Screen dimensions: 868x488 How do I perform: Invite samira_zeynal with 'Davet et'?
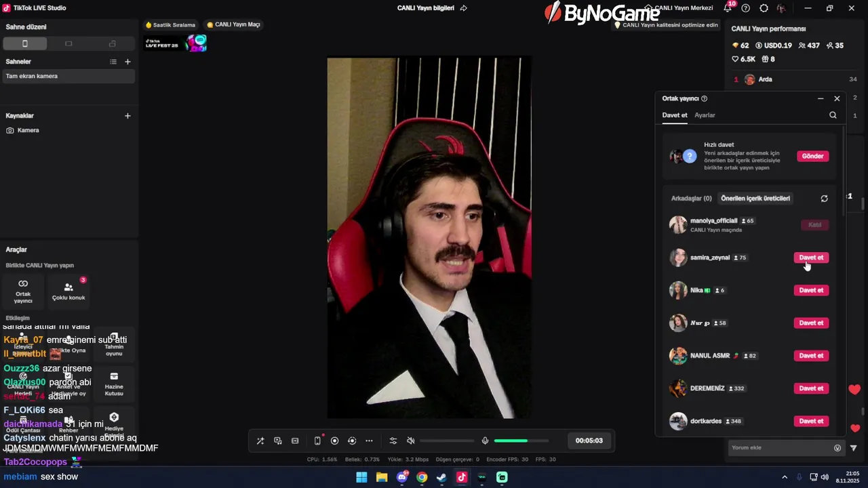pyautogui.click(x=811, y=258)
